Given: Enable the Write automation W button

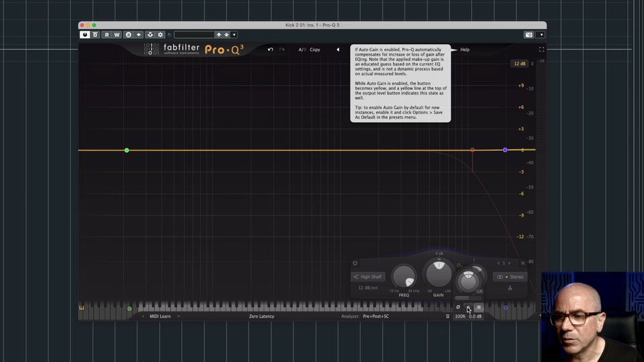Looking at the screenshot, I should coord(117,35).
